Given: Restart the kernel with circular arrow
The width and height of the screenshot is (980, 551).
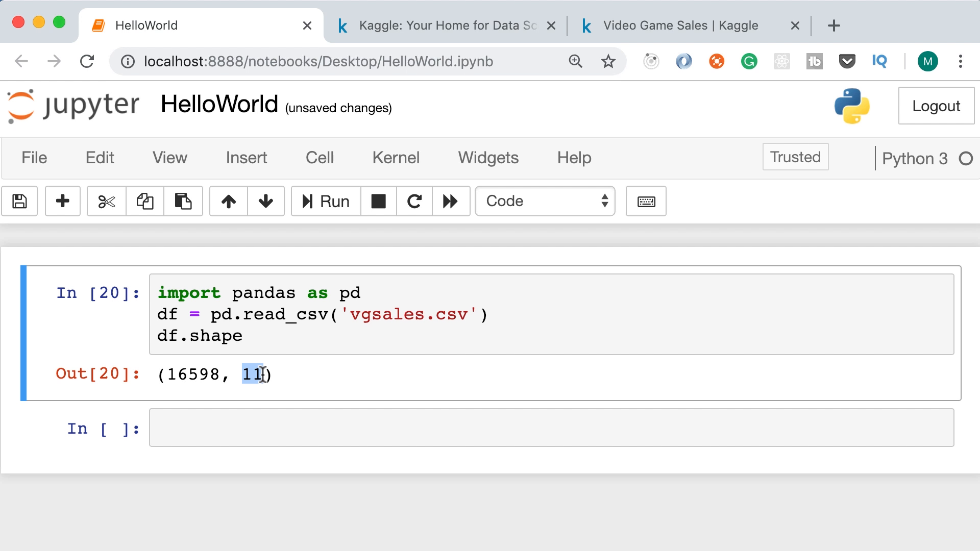Looking at the screenshot, I should tap(414, 201).
